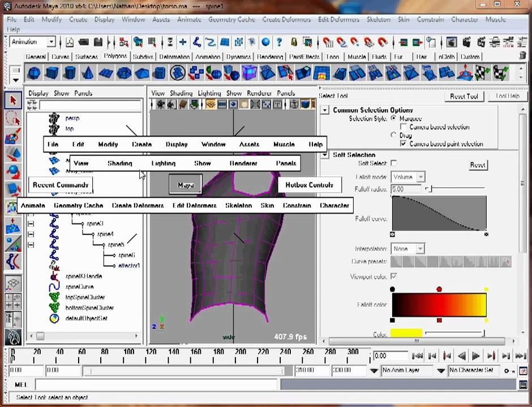This screenshot has width=532, height=407.
Task: Click the Open Scene icon
Action: 83,42
